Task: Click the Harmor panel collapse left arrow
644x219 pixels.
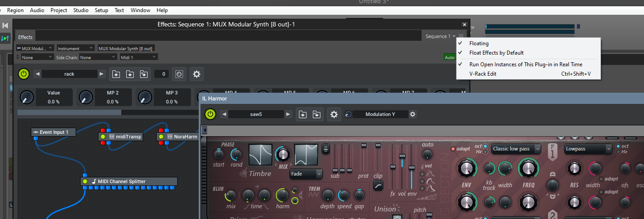Action: (x=205, y=130)
